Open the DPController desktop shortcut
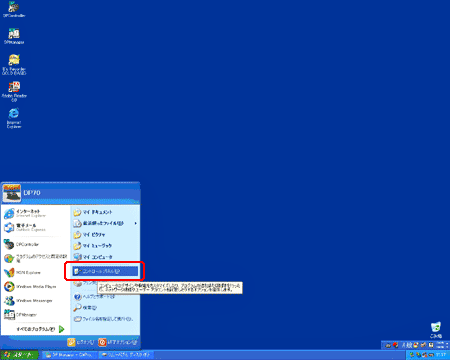 [x=14, y=9]
